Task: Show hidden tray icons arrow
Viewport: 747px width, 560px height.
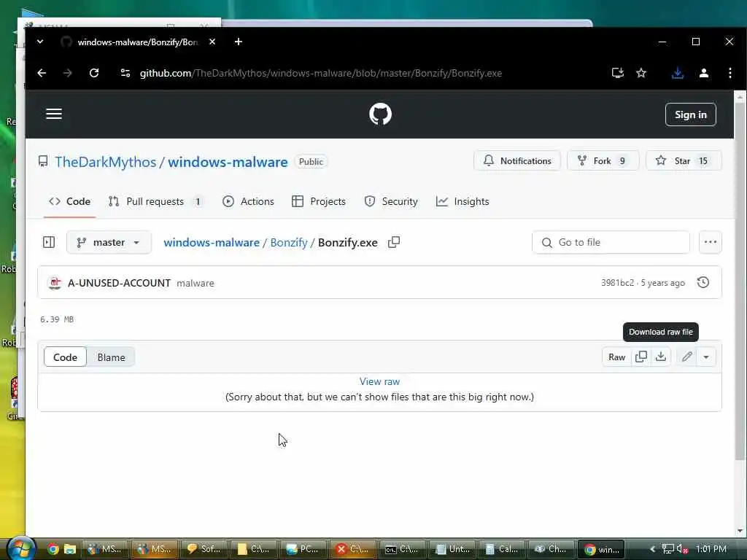Action: (653, 549)
